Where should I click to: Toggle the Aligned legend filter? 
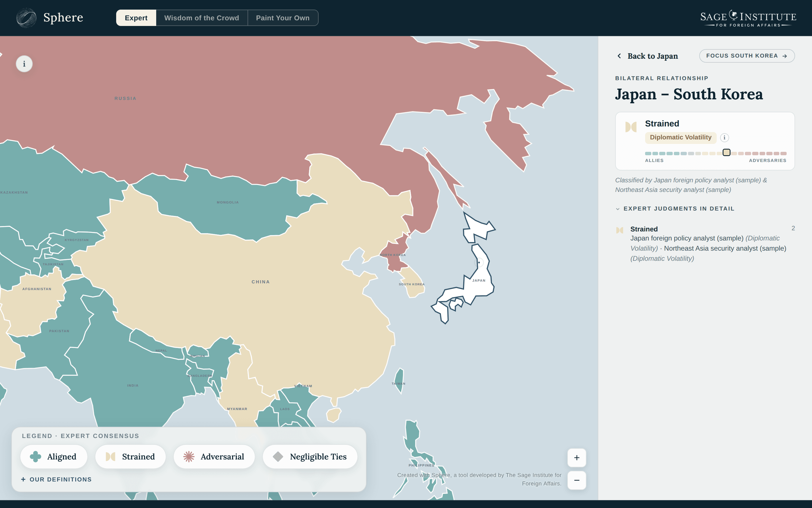pyautogui.click(x=54, y=457)
